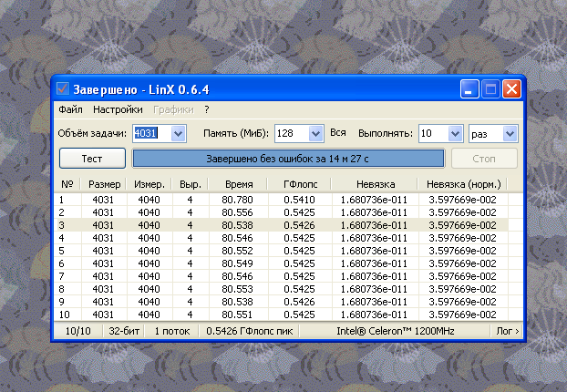Sort by the № column header
The image size is (567, 392).
pos(67,184)
